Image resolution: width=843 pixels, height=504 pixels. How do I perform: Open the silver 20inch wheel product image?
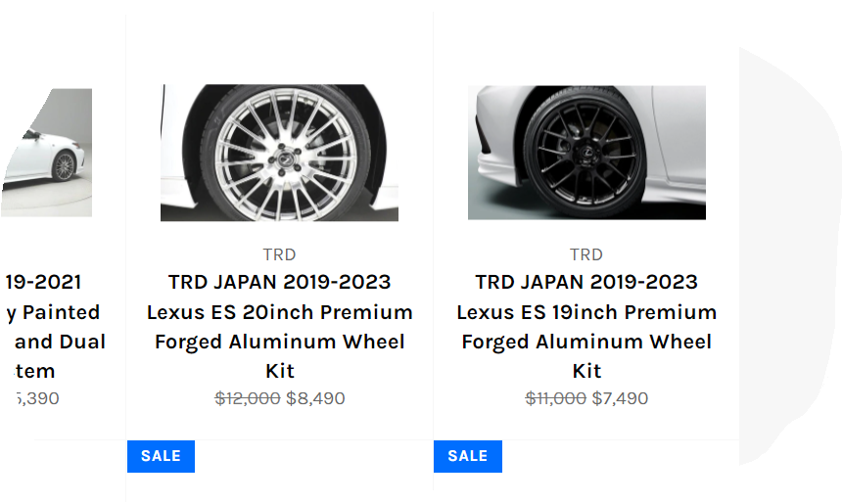[279, 153]
